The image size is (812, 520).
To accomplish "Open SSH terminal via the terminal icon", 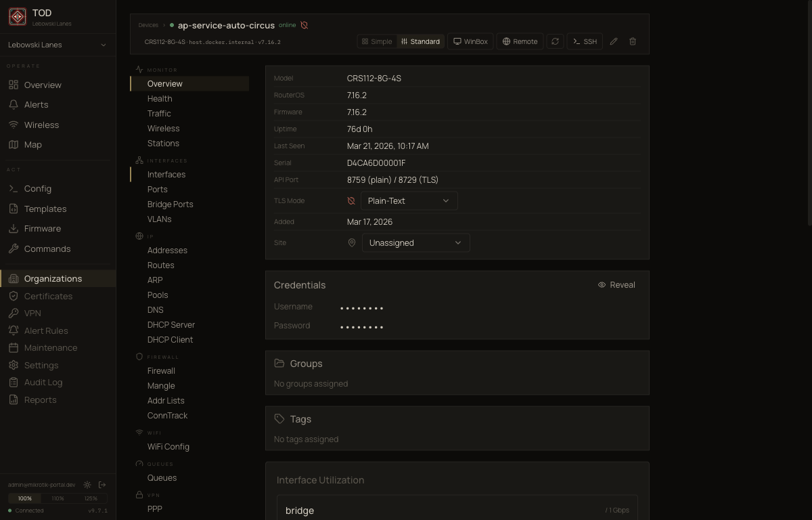I will coord(584,41).
